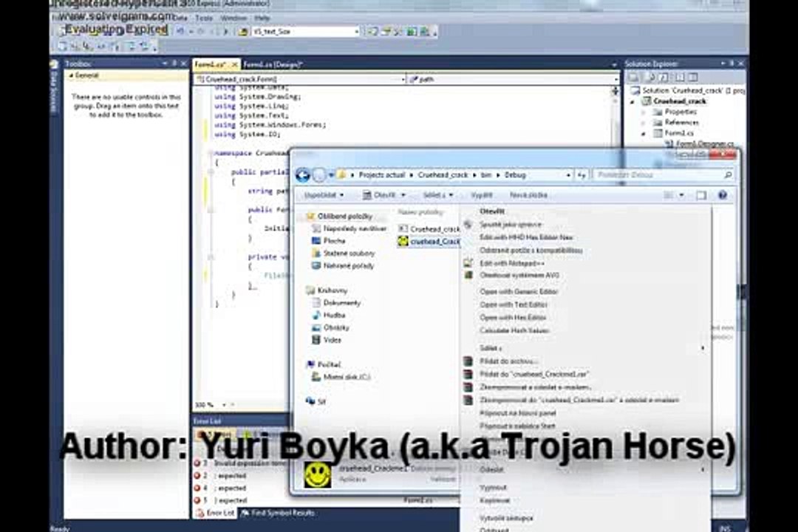Image resolution: width=798 pixels, height=532 pixels.
Task: Open the Tools menu in Visual Studio
Action: tap(204, 18)
